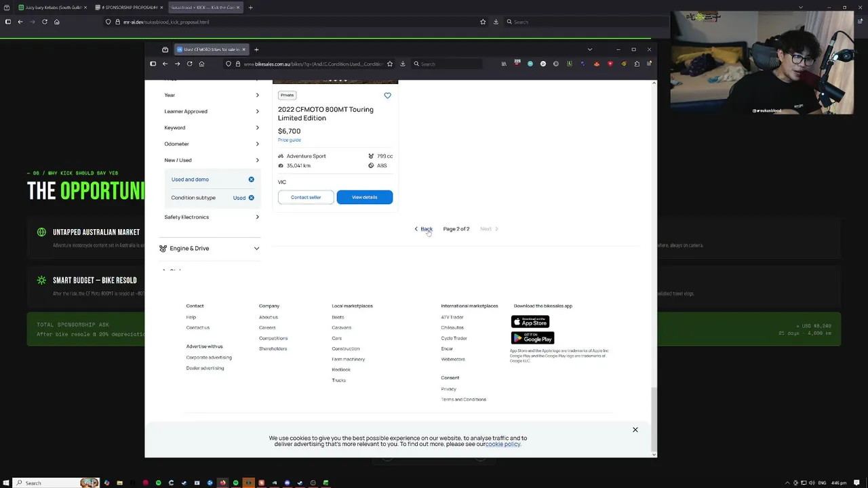Select 'Used CFMOTO bikes for sale' tab
868x488 pixels.
[x=211, y=49]
